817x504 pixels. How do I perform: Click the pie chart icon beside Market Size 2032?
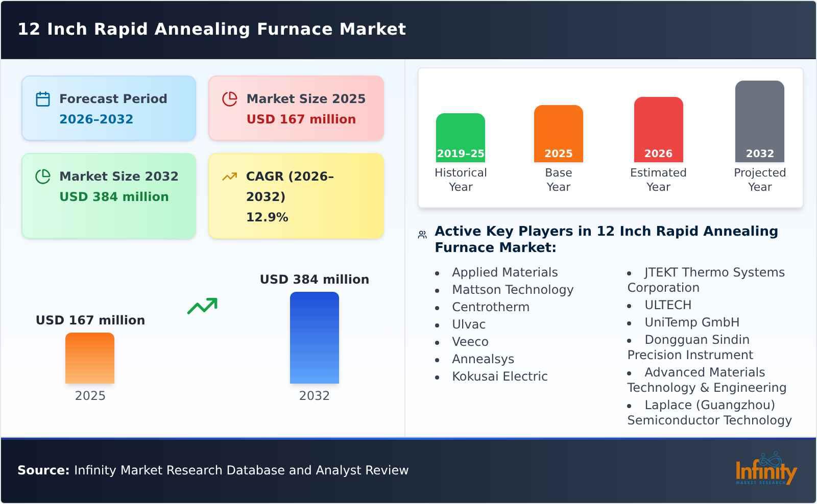coord(43,177)
